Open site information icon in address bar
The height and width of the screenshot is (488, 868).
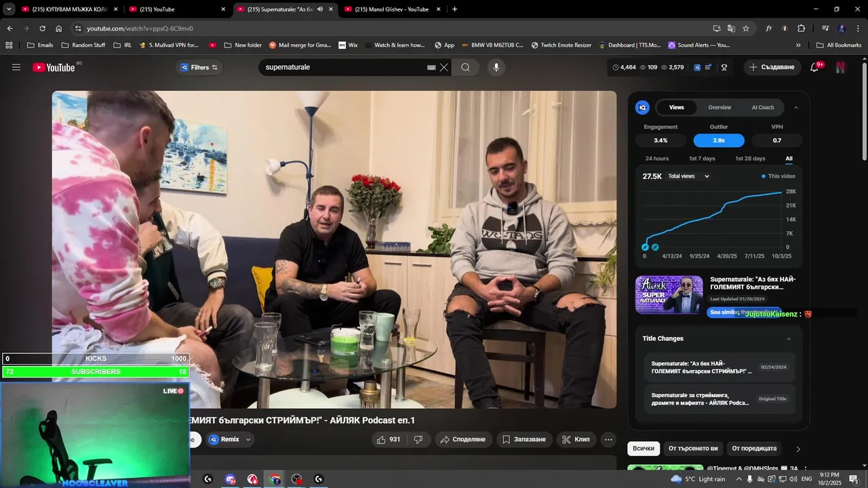click(78, 28)
